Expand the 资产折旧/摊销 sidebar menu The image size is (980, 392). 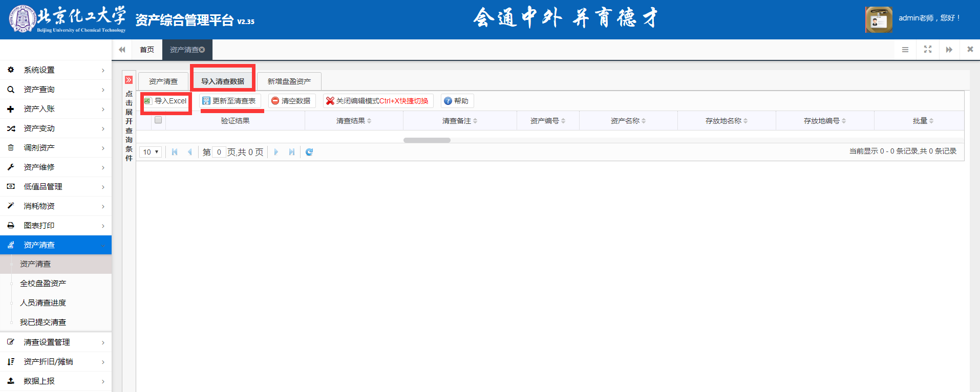pos(56,362)
